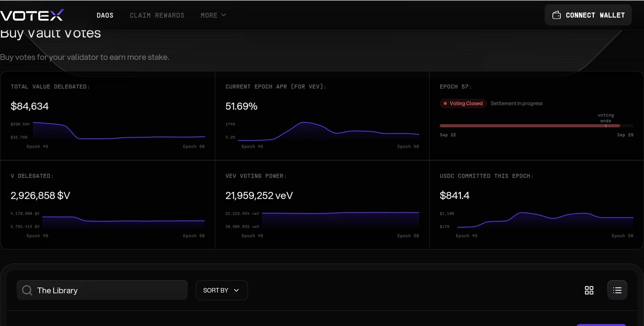Click the Total Value Delegated label
644x326 pixels.
pyautogui.click(x=50, y=87)
